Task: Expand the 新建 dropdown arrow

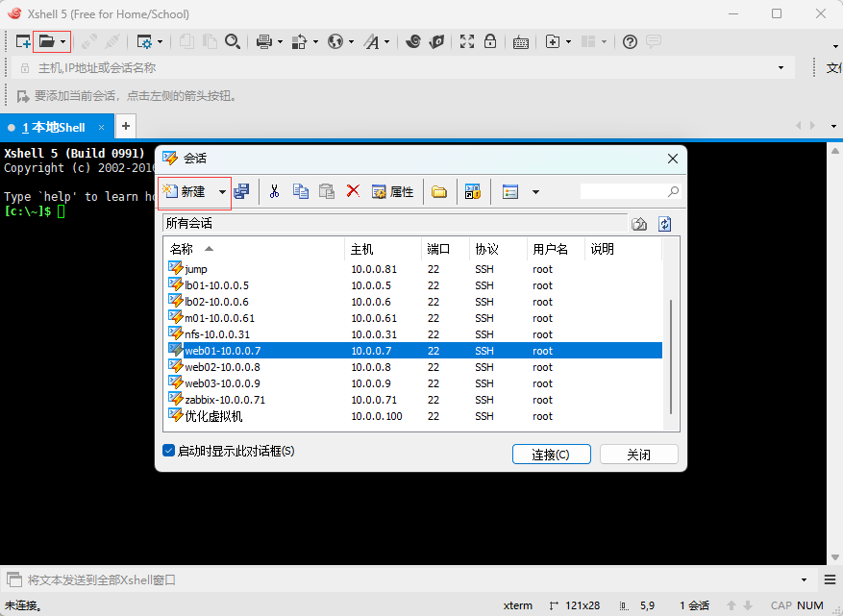Action: click(222, 192)
